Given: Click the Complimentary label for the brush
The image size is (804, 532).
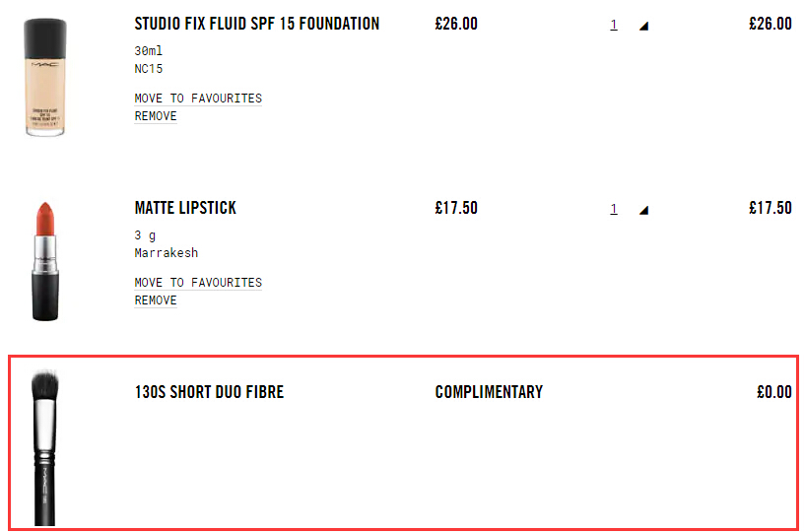Looking at the screenshot, I should pyautogui.click(x=489, y=392).
